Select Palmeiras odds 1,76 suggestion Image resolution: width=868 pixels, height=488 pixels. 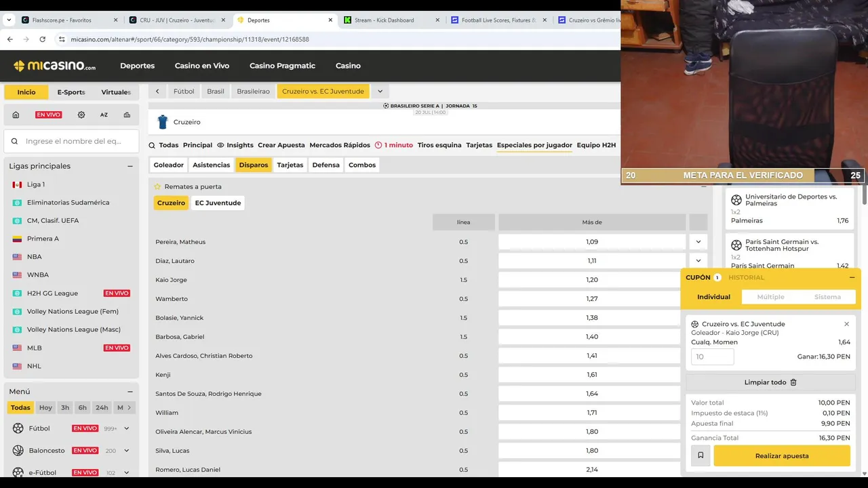coord(790,220)
